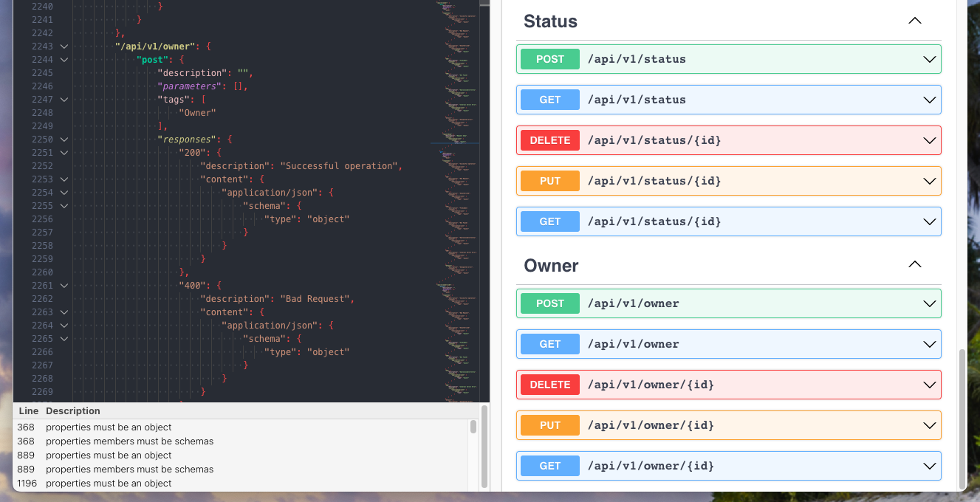Fold code at line 2247 arrow
980x502 pixels.
tap(64, 100)
